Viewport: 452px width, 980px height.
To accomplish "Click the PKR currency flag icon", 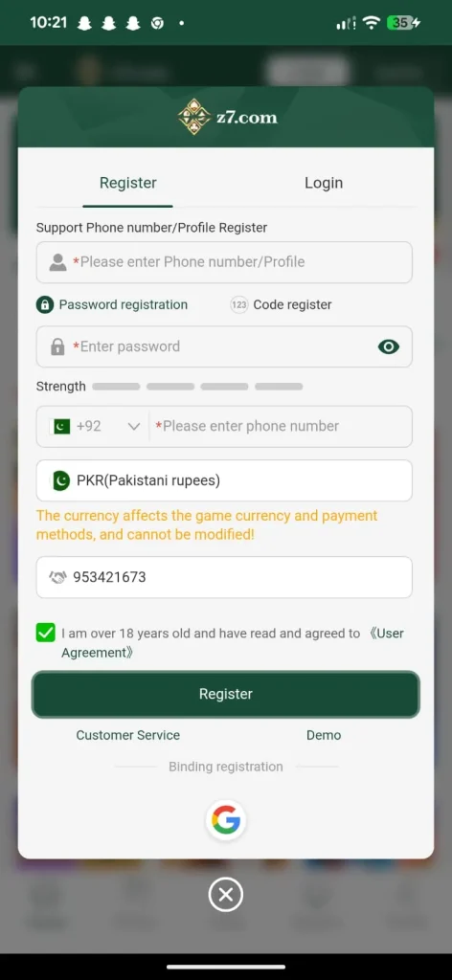I will (x=60, y=480).
